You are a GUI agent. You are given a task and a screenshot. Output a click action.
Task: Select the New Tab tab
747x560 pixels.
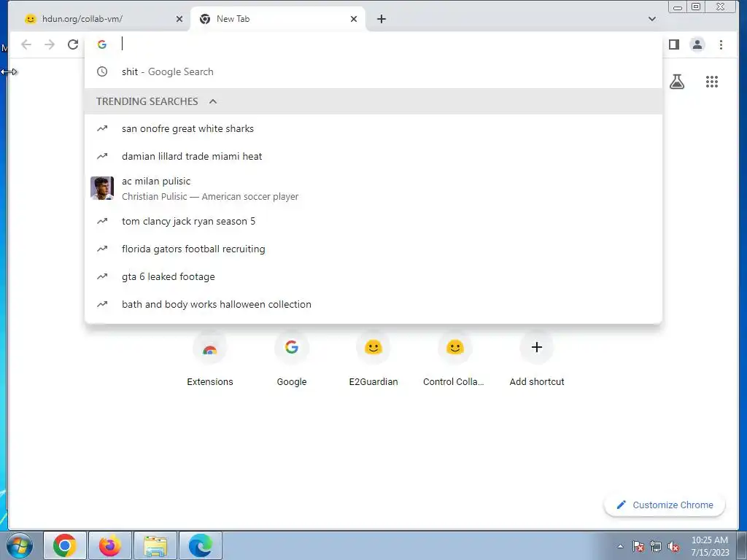pyautogui.click(x=278, y=19)
